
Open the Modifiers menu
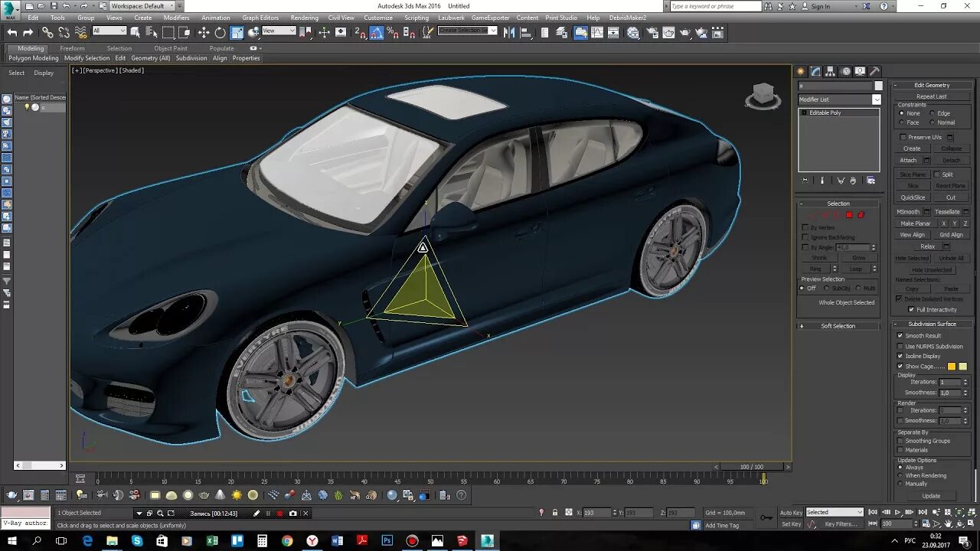[176, 18]
